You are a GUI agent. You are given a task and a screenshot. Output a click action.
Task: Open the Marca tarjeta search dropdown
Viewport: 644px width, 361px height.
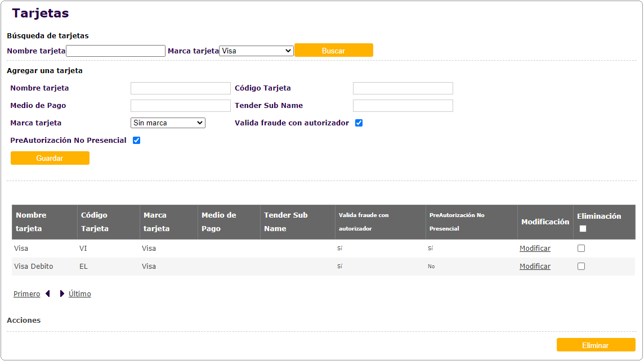(x=256, y=51)
